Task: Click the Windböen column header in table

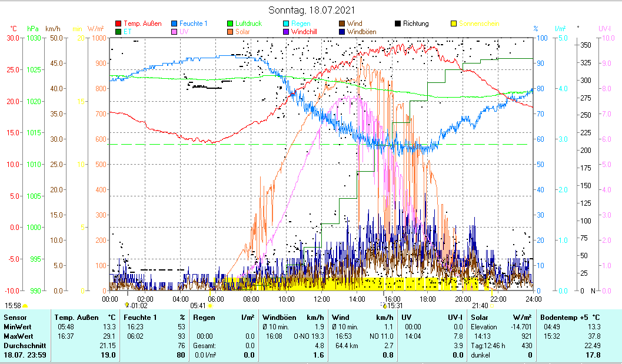Action: pyautogui.click(x=280, y=318)
